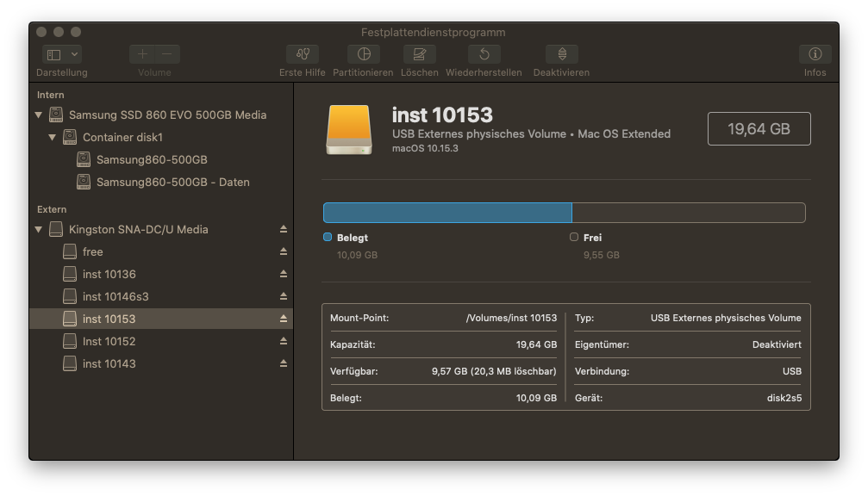
Task: Click the Typ value USB Externes physisches Volume
Action: 726,318
